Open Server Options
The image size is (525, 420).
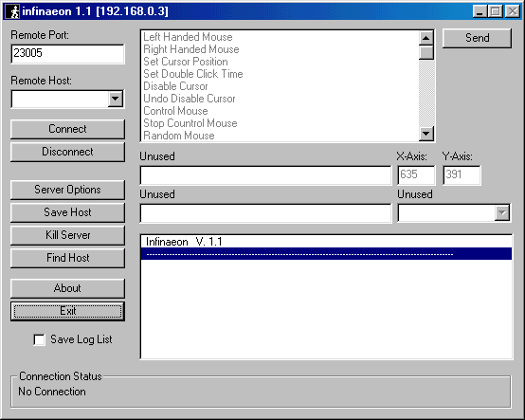(67, 190)
